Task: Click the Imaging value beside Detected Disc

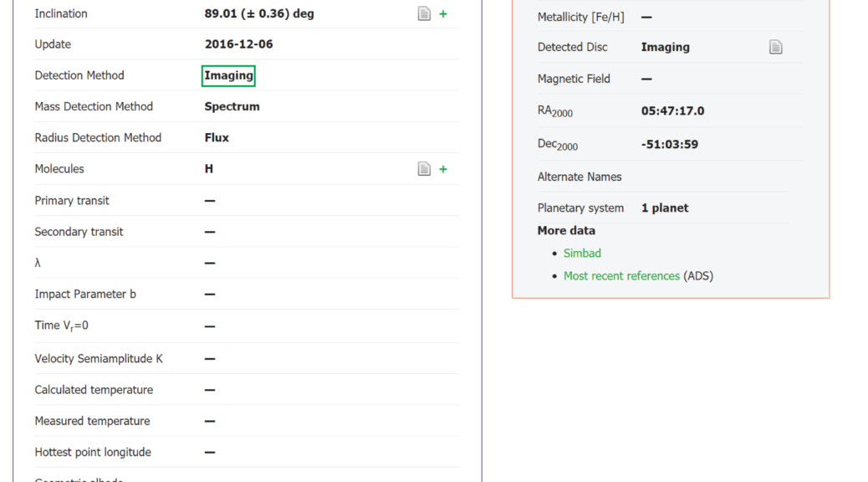Action: (665, 47)
